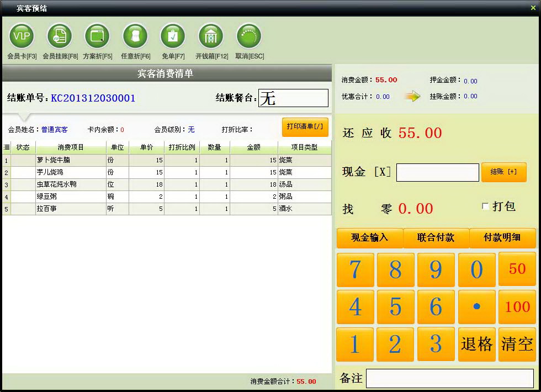Select the scheme discount icon (方案折)

click(x=97, y=36)
